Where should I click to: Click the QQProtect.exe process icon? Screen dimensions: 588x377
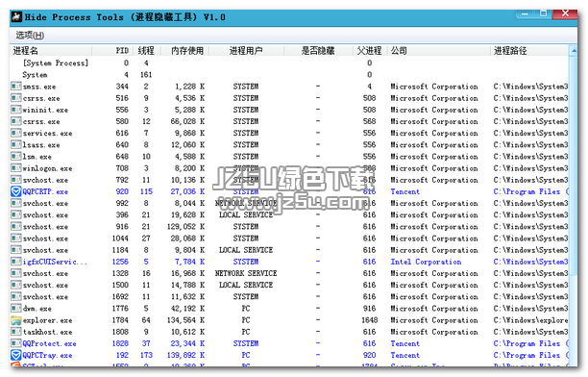(x=16, y=343)
